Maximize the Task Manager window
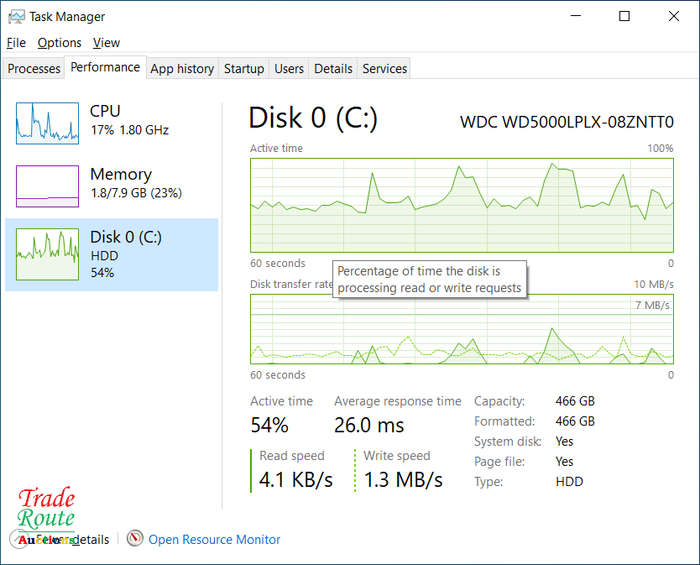Screen dimensions: 700x565 tap(624, 16)
